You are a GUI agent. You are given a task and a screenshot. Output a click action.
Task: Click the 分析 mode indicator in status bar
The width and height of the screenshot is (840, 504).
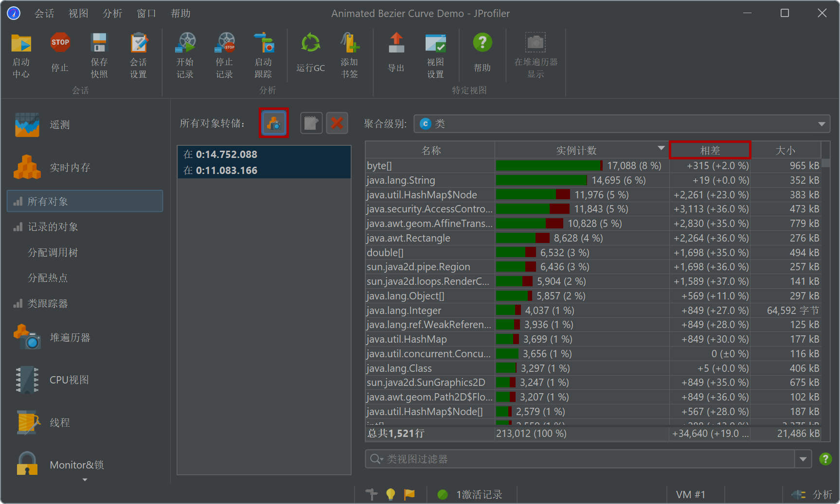(x=812, y=494)
